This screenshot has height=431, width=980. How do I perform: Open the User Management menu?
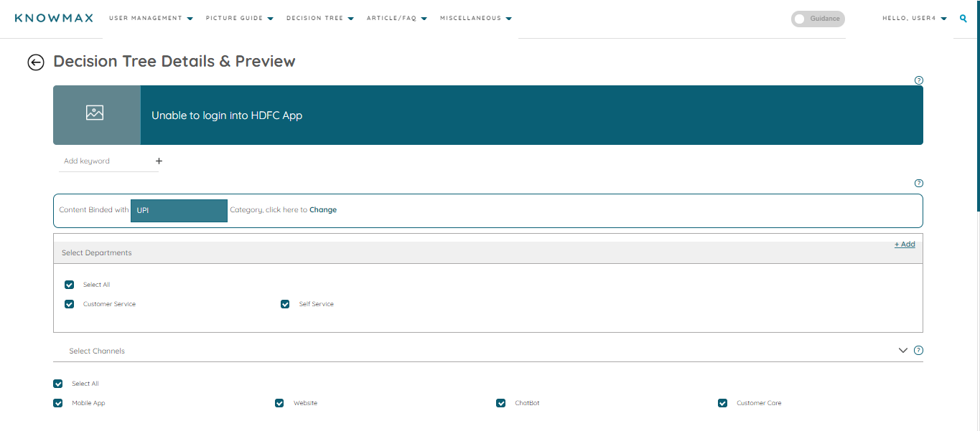(x=151, y=19)
